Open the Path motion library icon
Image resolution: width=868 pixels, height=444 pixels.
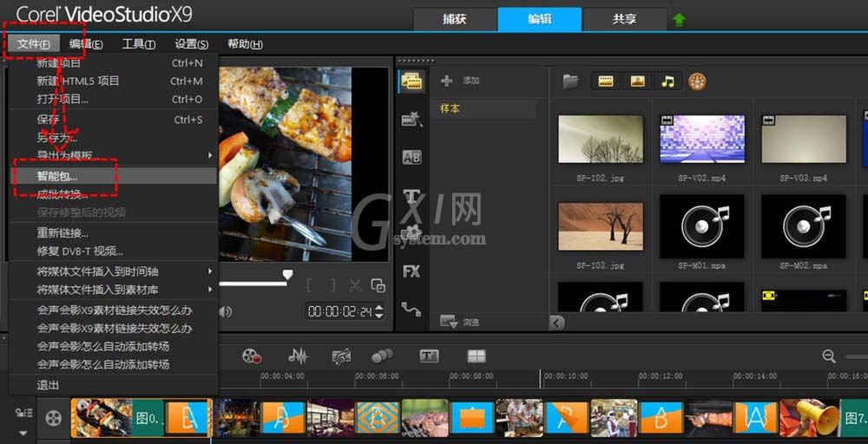pyautogui.click(x=411, y=309)
